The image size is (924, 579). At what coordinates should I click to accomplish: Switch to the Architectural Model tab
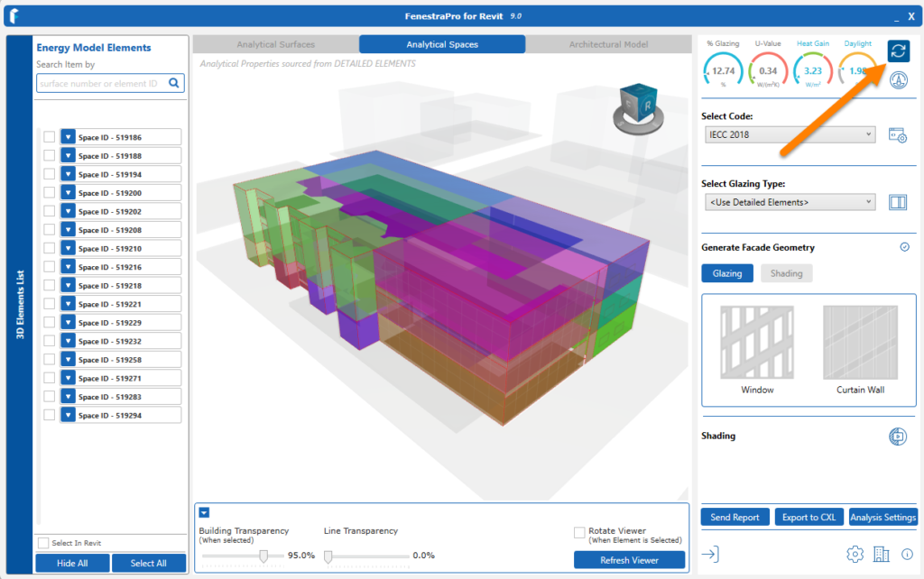[608, 44]
